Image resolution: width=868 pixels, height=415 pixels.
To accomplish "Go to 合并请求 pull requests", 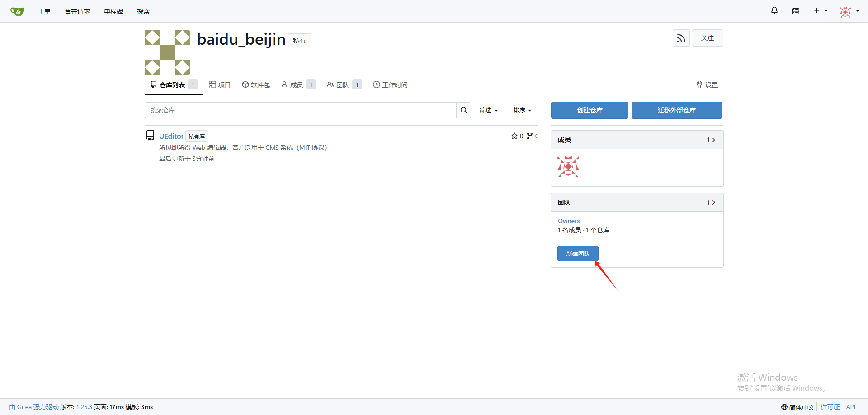I will 77,11.
